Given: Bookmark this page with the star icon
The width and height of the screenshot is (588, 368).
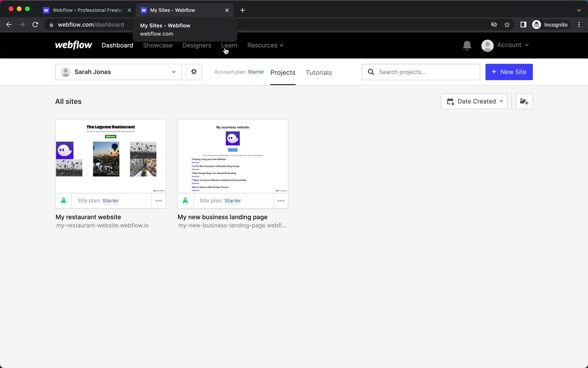Looking at the screenshot, I should coord(507,25).
